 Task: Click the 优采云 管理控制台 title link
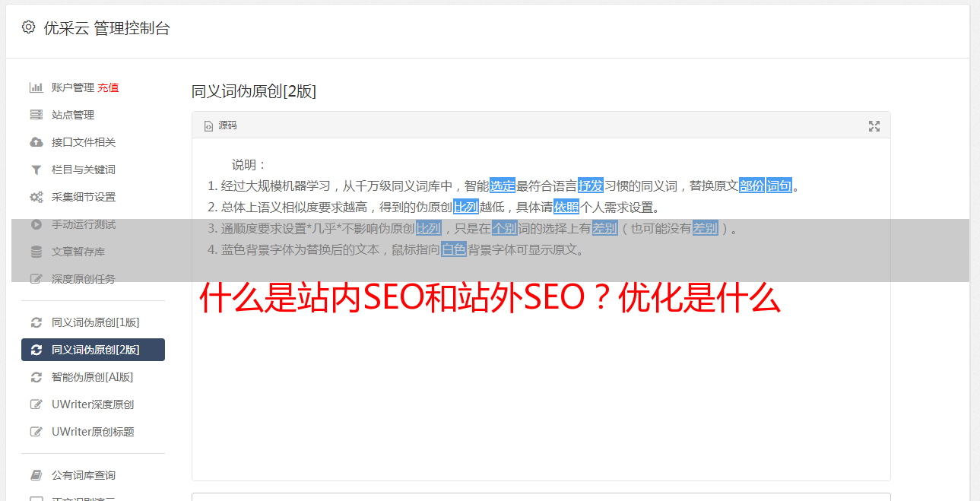(106, 28)
